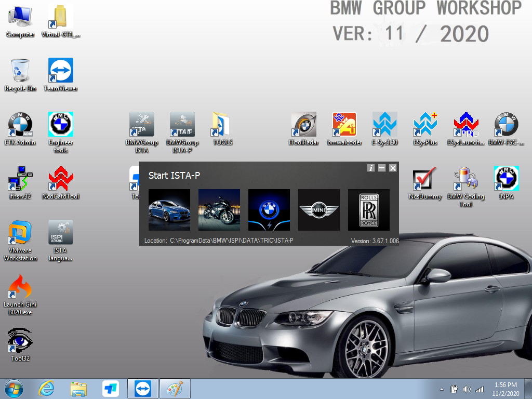Open the Windows Start menu
Image resolution: width=532 pixels, height=399 pixels.
[14, 389]
